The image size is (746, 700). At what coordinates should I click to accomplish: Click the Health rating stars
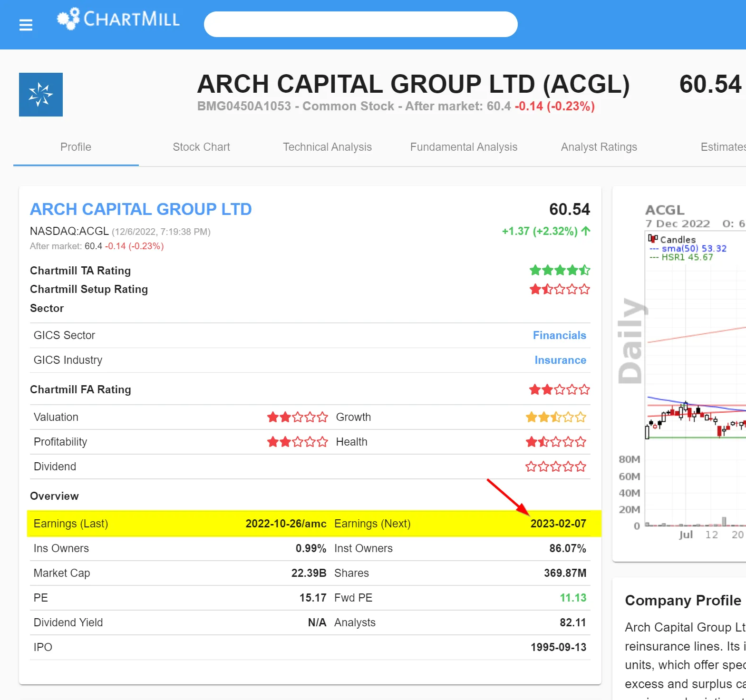pos(556,442)
